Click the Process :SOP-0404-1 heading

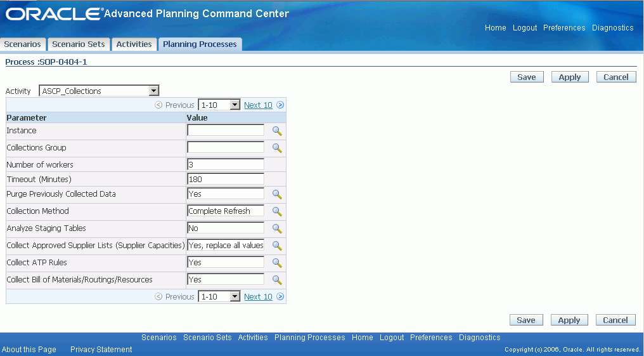pos(46,62)
